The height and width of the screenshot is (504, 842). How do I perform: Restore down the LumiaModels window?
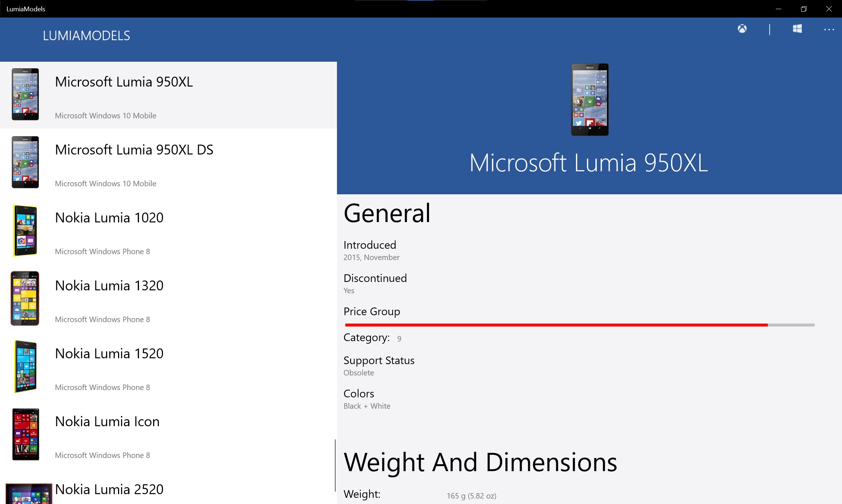click(x=804, y=9)
